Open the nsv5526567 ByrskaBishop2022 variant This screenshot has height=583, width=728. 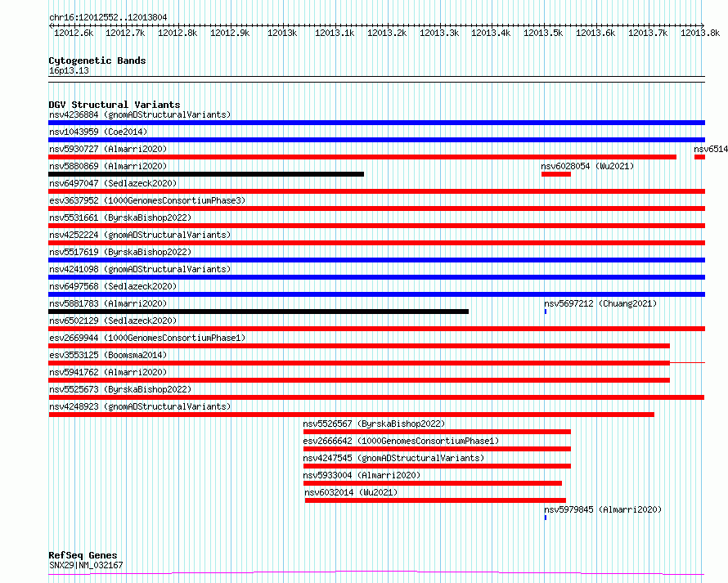(374, 424)
